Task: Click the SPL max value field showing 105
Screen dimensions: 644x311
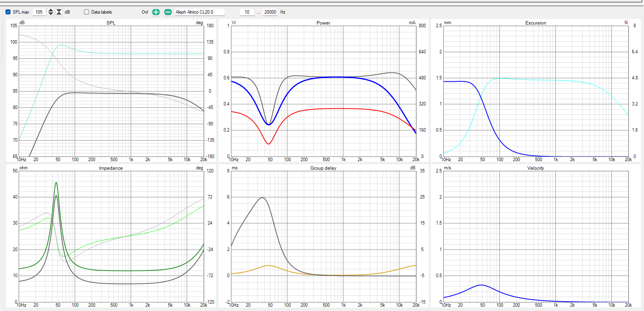Action: click(39, 12)
